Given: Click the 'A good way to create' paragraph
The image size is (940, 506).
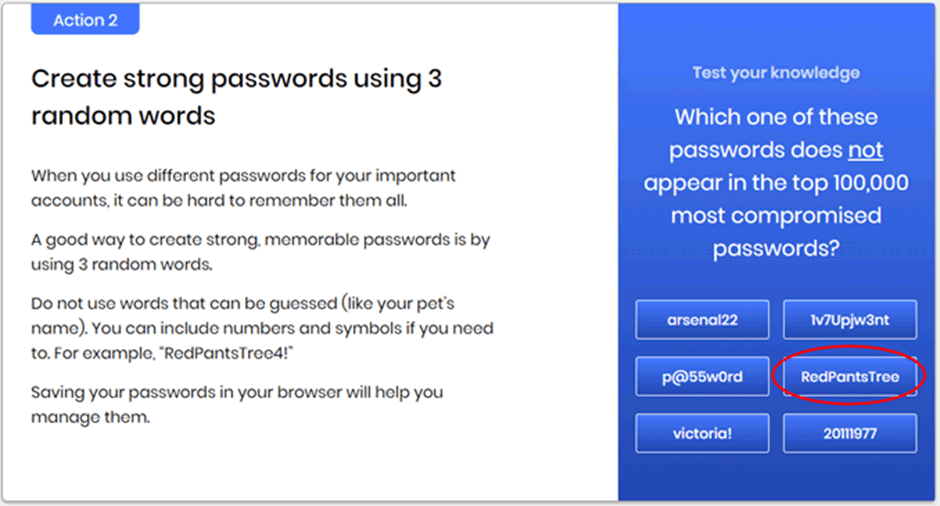Looking at the screenshot, I should 261,252.
